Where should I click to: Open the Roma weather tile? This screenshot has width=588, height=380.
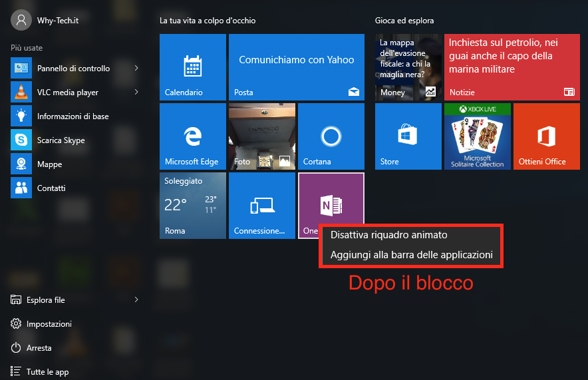coord(193,206)
